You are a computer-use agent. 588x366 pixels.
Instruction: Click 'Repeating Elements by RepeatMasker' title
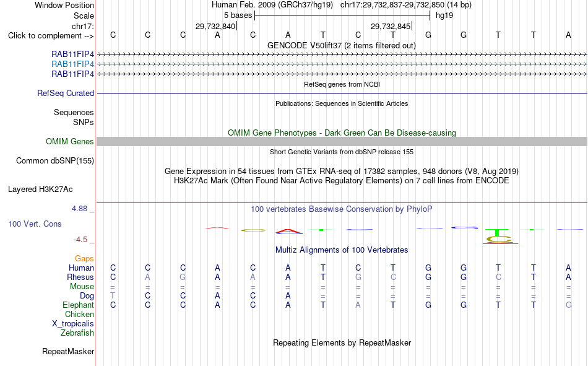[x=342, y=342]
